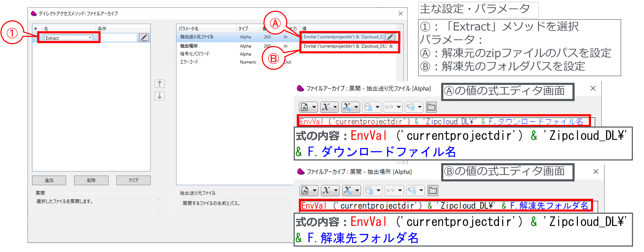Click In direction of 抽出場所 row
Viewport: 644px width, 252px height.
(x=285, y=46)
